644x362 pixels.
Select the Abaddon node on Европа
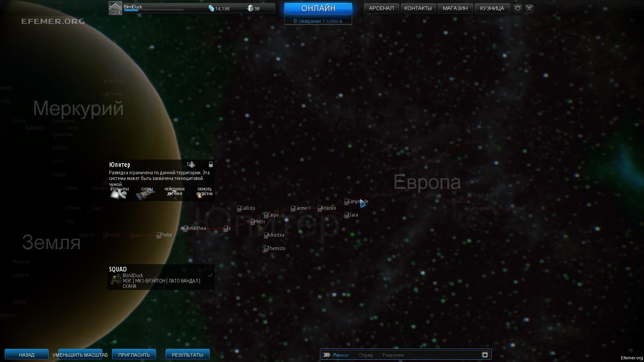pos(383,195)
